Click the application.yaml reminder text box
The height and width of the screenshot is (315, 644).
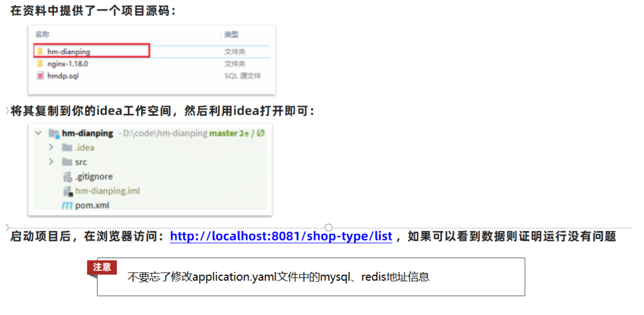(311, 277)
